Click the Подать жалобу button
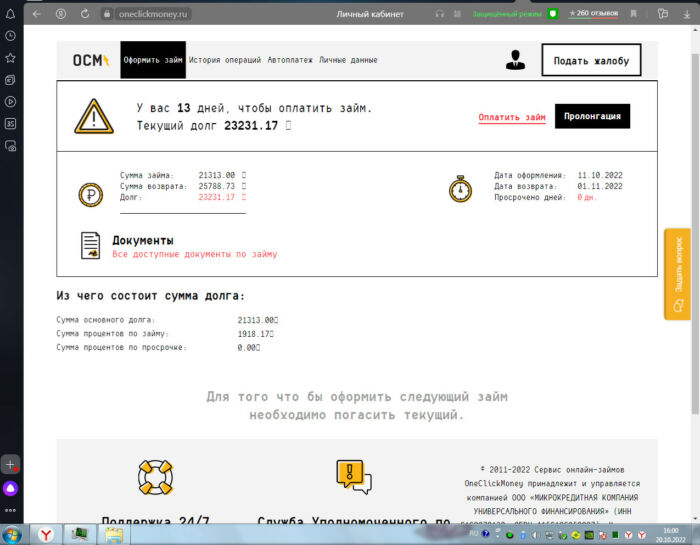Screen dimensions: 700x545 coord(591,60)
